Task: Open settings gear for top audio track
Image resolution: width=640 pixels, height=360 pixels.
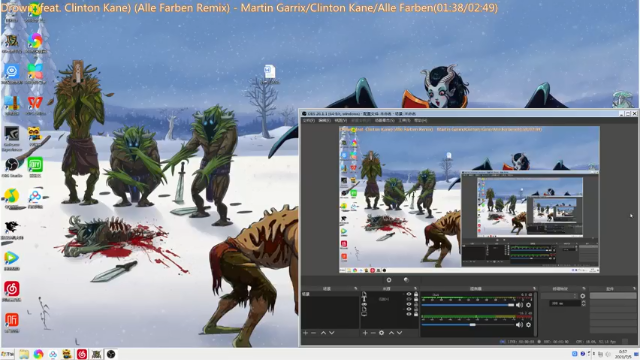Action: [x=529, y=305]
